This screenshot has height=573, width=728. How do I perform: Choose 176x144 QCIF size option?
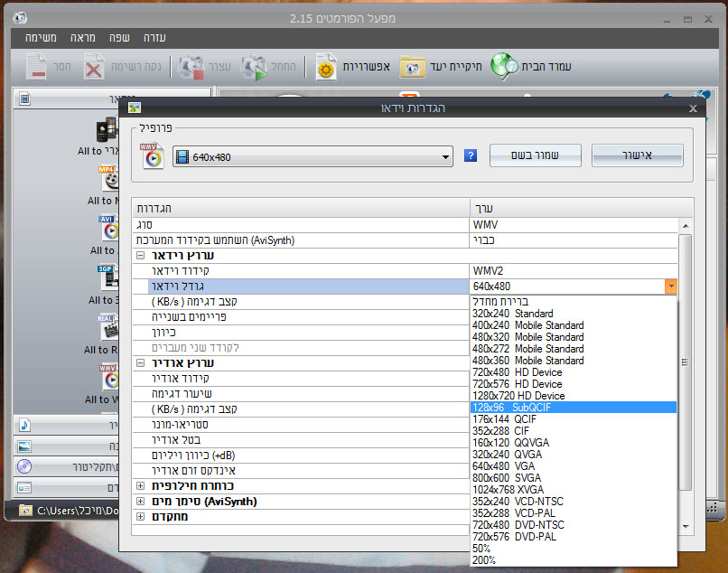pyautogui.click(x=574, y=419)
